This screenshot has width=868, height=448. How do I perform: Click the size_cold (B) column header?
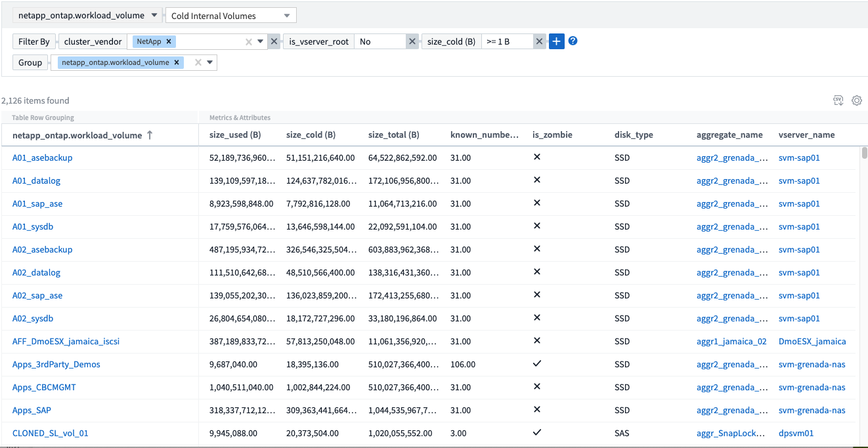(x=311, y=135)
